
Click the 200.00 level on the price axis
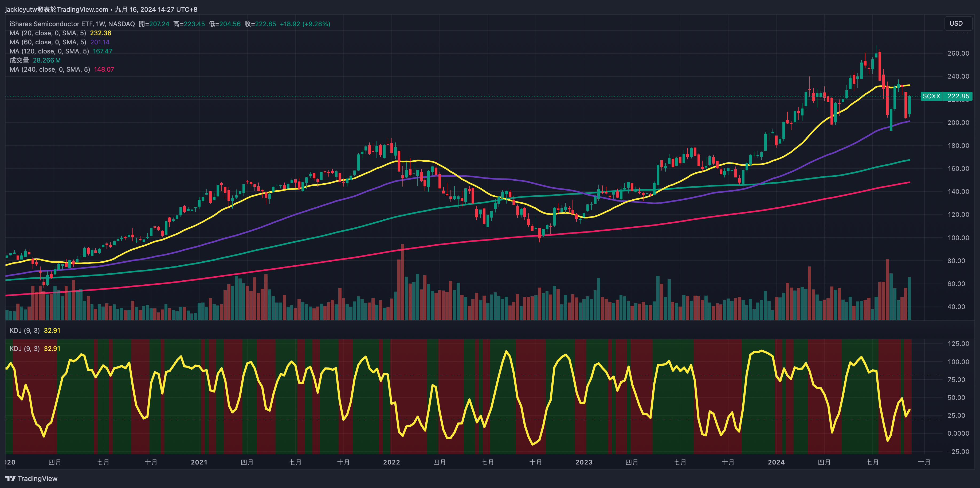pos(958,123)
